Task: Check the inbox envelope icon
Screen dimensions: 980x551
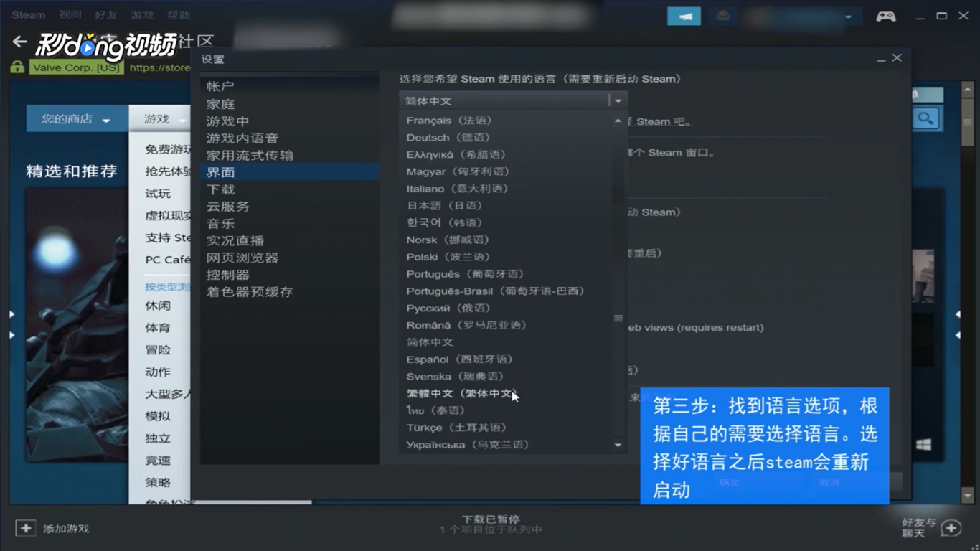Action: 722,15
